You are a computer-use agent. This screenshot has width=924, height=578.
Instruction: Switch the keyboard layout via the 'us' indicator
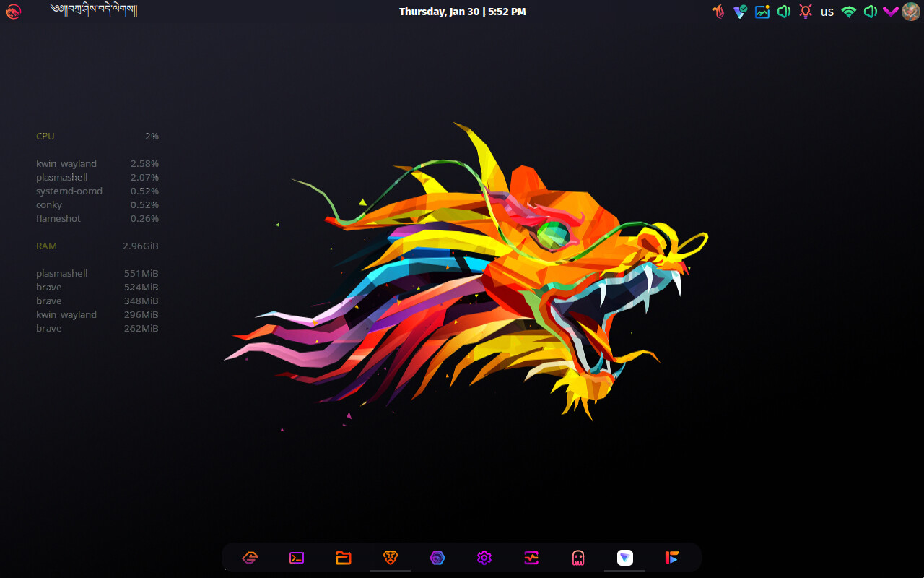point(827,12)
